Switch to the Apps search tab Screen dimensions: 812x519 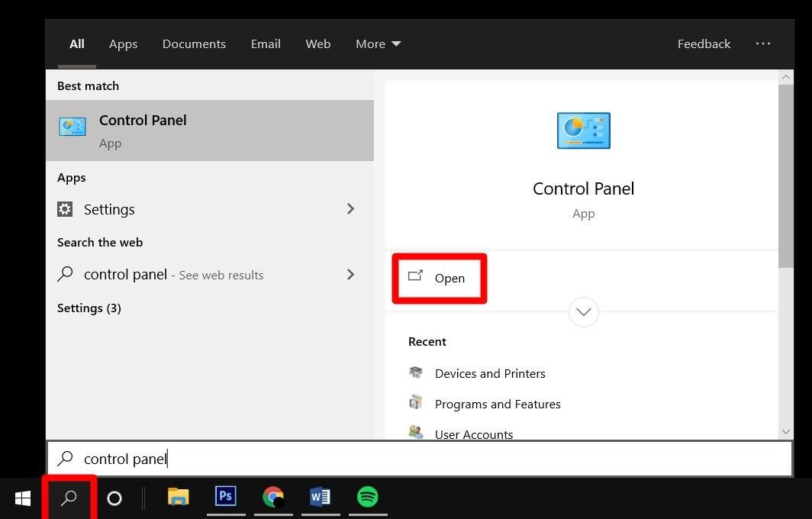123,44
